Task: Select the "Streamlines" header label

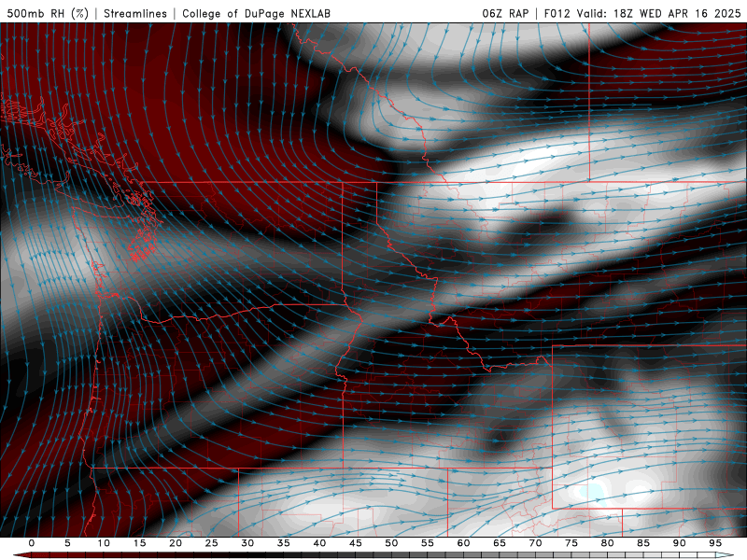Action: (x=135, y=13)
